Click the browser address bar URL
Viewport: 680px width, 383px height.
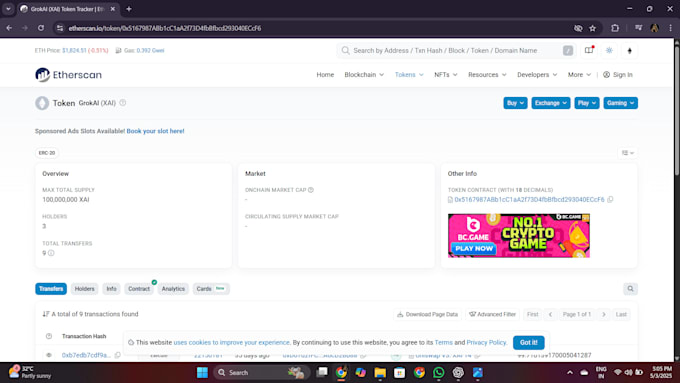click(x=165, y=28)
